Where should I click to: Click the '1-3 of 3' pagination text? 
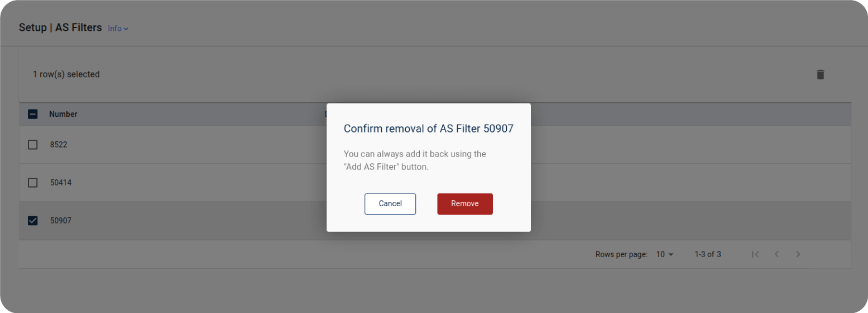(x=708, y=254)
